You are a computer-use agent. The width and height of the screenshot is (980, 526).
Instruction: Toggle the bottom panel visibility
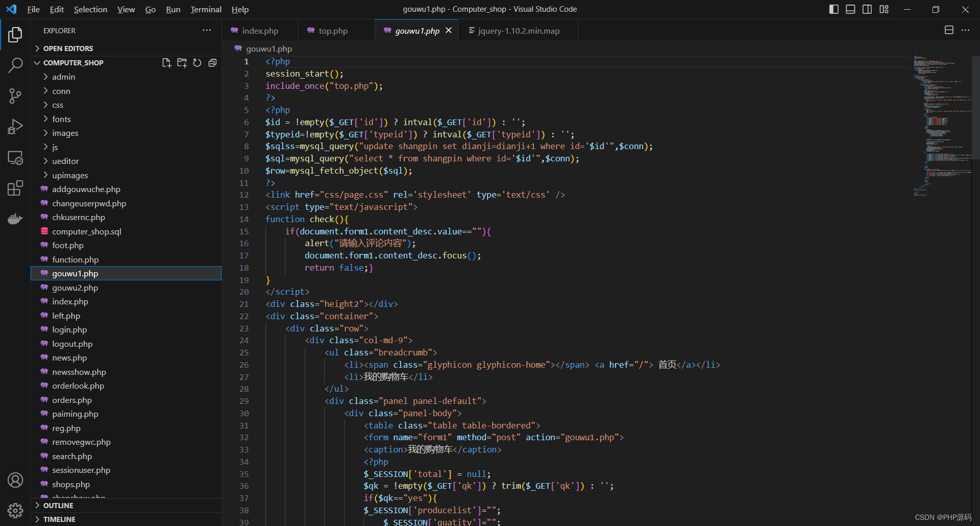click(x=850, y=9)
